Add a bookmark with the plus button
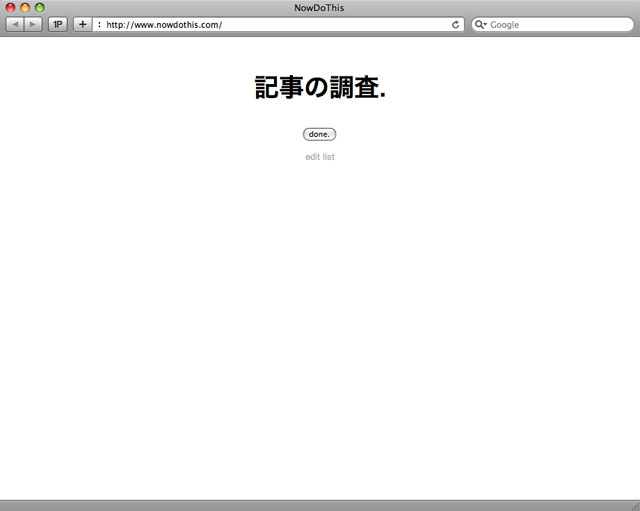Viewport: 640px width, 511px height. point(83,24)
